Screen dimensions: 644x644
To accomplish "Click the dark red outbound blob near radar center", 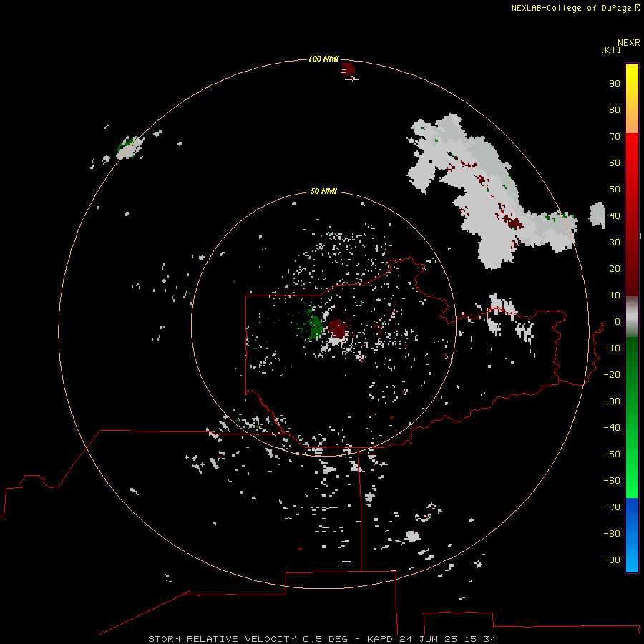I will click(x=338, y=328).
